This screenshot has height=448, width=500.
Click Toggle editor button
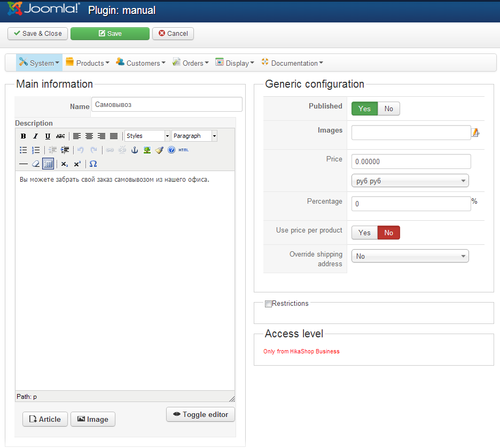pyautogui.click(x=200, y=414)
